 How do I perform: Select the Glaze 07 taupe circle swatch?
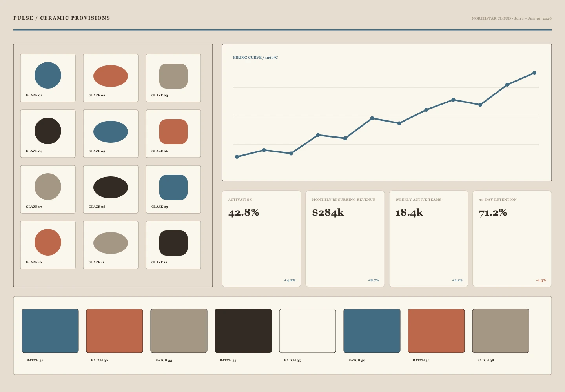(x=48, y=187)
